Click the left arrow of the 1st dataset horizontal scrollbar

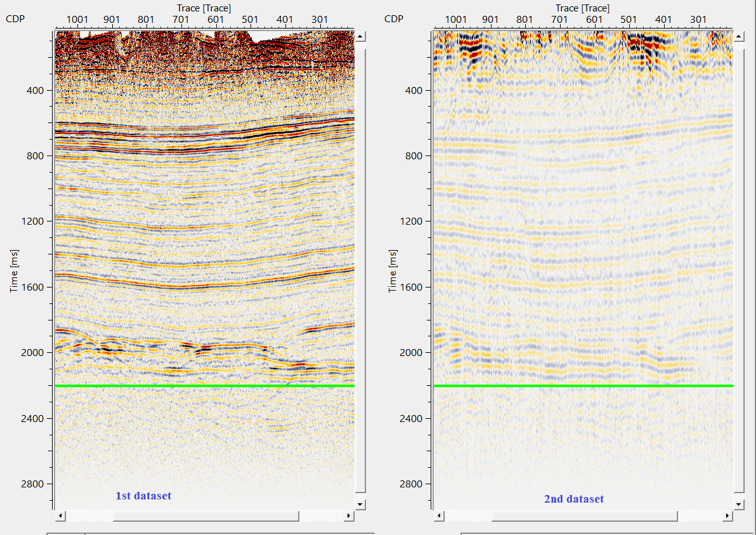pos(61,516)
